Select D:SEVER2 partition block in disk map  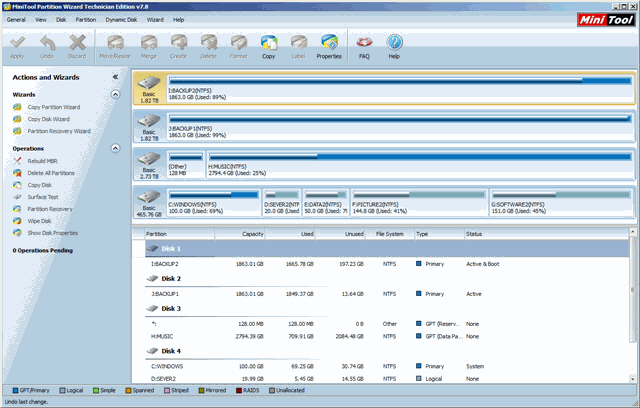coord(282,202)
